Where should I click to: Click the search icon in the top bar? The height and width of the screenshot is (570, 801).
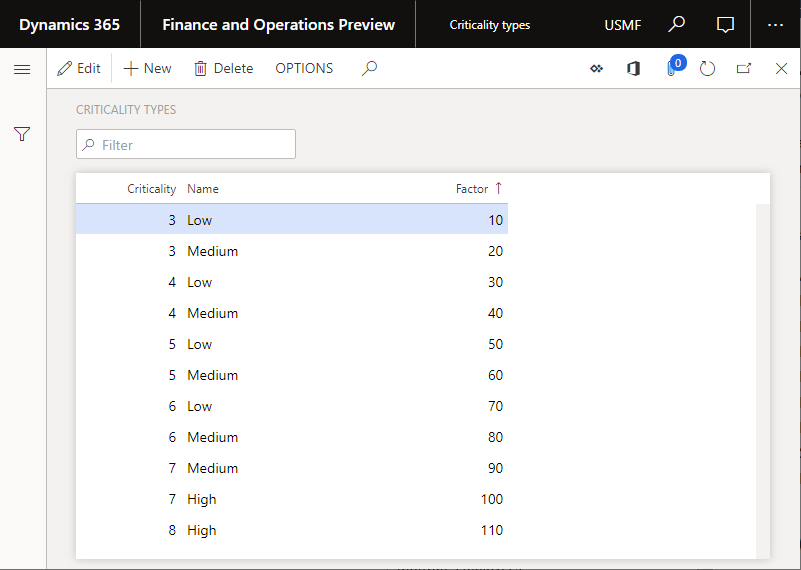point(676,24)
